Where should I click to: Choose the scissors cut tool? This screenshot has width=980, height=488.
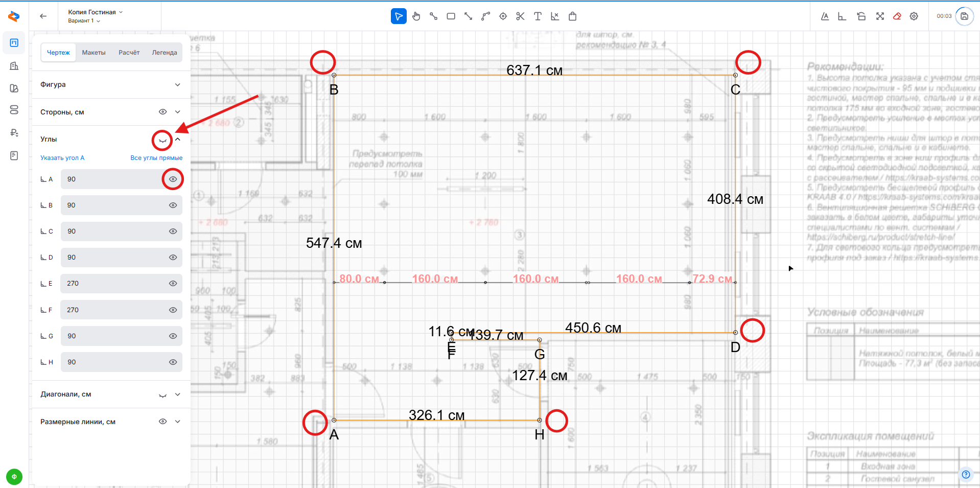pyautogui.click(x=520, y=16)
